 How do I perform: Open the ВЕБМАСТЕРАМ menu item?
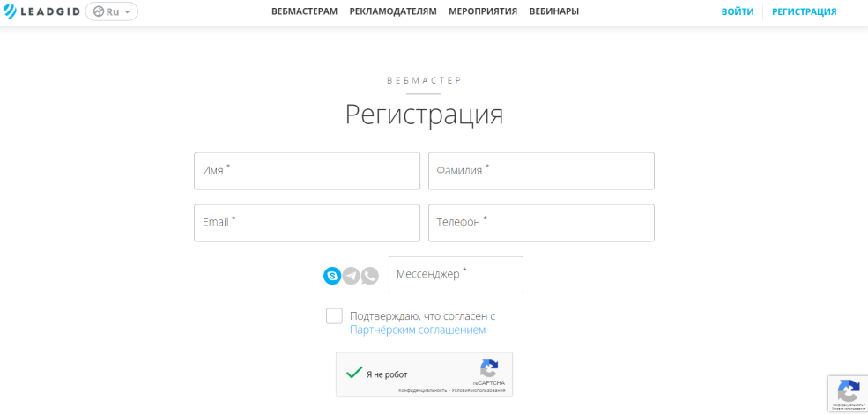pyautogui.click(x=304, y=11)
